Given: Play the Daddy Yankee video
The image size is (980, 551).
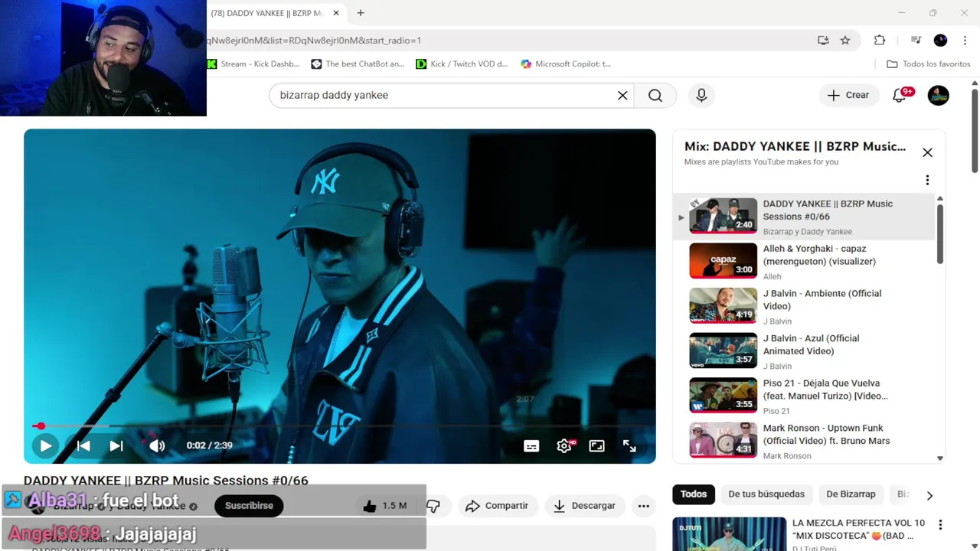Looking at the screenshot, I should [45, 445].
